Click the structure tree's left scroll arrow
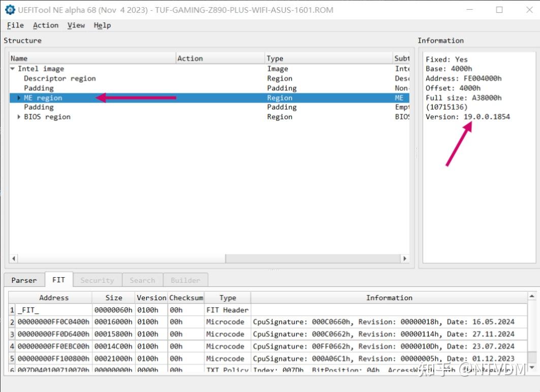This screenshot has height=392, width=540. pyautogui.click(x=14, y=258)
